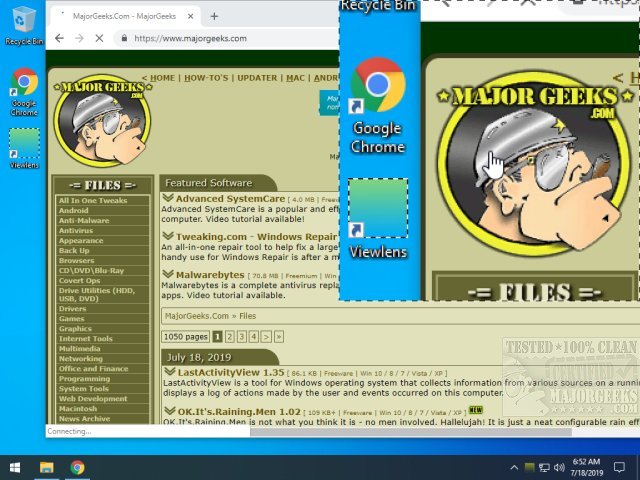Open Browsers files category

[x=103, y=260]
